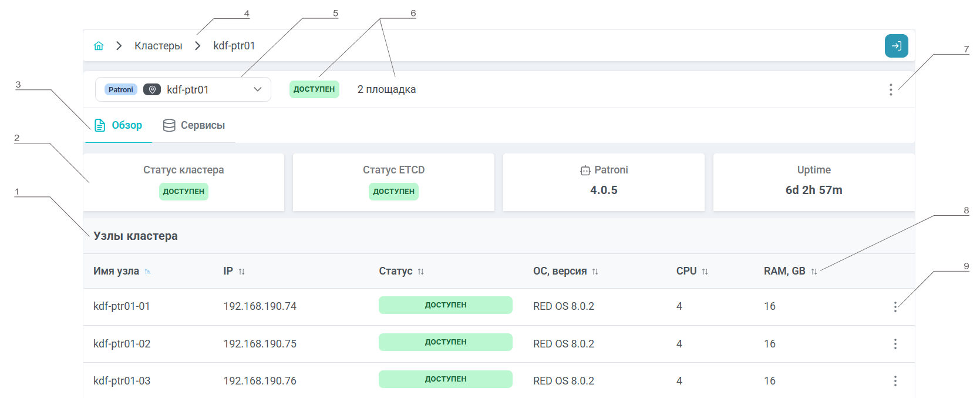Open cluster actions three-dot menu
The height and width of the screenshot is (398, 980).
click(x=891, y=89)
